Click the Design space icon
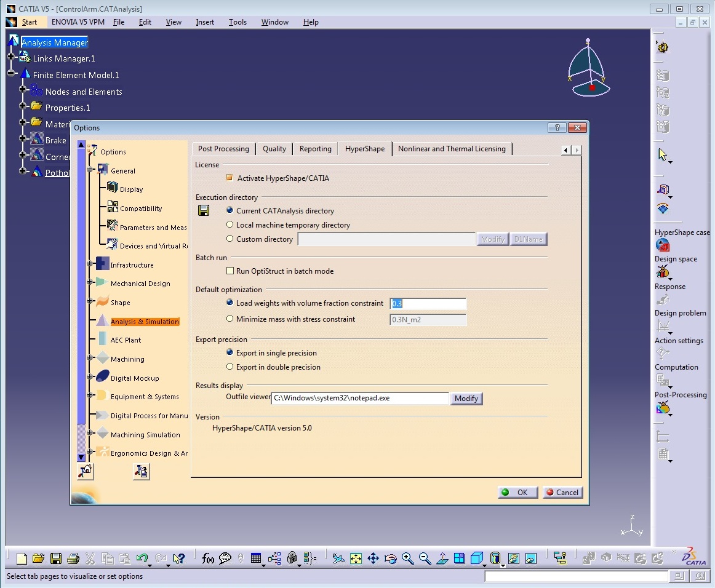 pos(663,272)
